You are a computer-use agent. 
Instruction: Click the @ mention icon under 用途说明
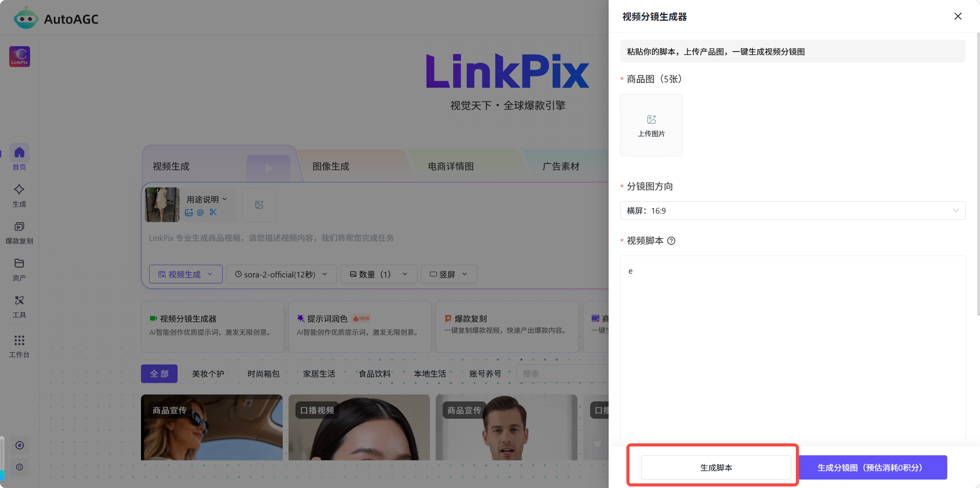point(200,212)
